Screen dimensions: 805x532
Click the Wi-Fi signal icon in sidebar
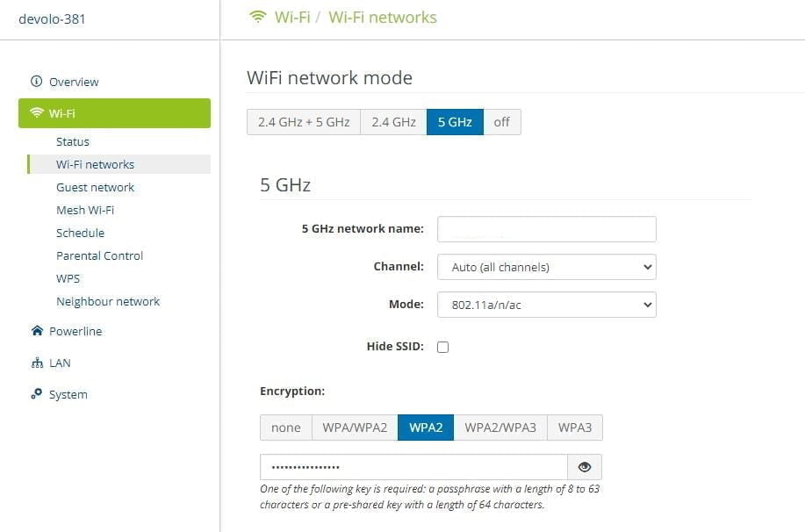[x=36, y=113]
